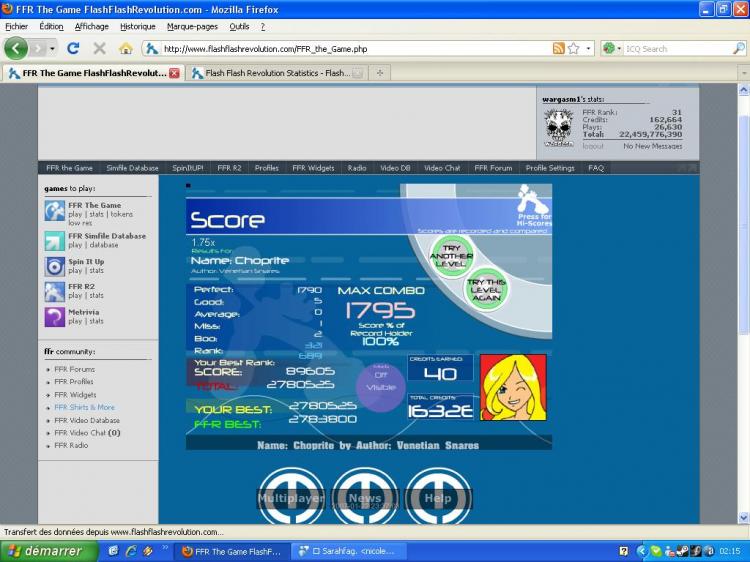Click the FFR Simfile Database icon
Screen dimensions: 750x562
click(x=54, y=241)
